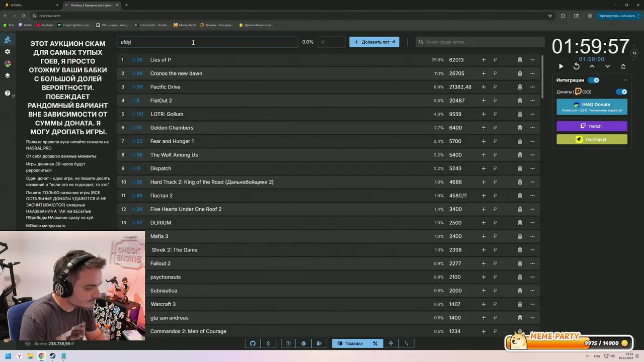Delete the Mafia 3 lot

coord(520,236)
